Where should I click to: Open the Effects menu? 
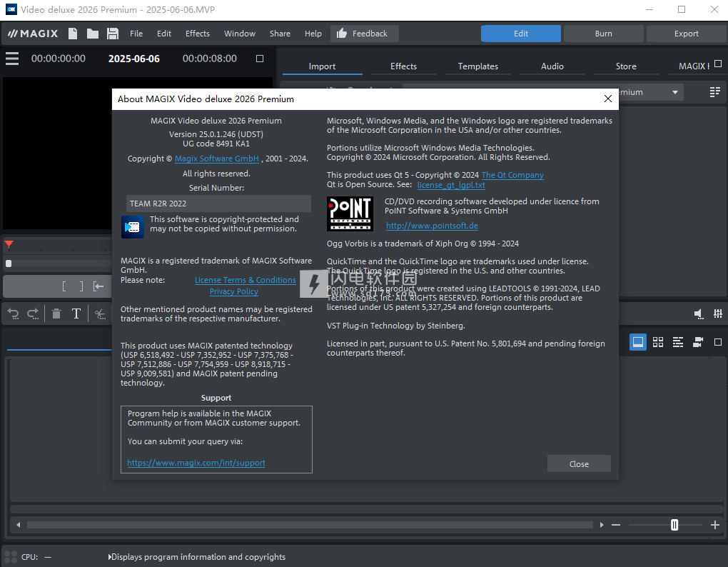(197, 34)
